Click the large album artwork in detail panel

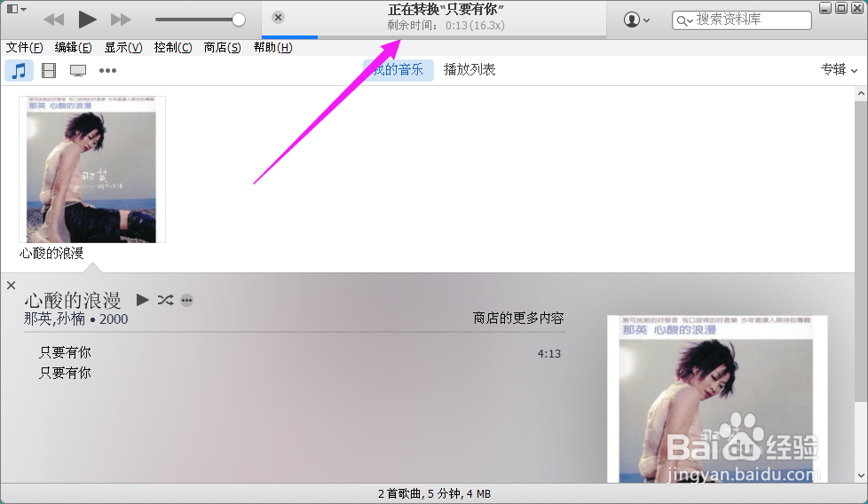[717, 399]
